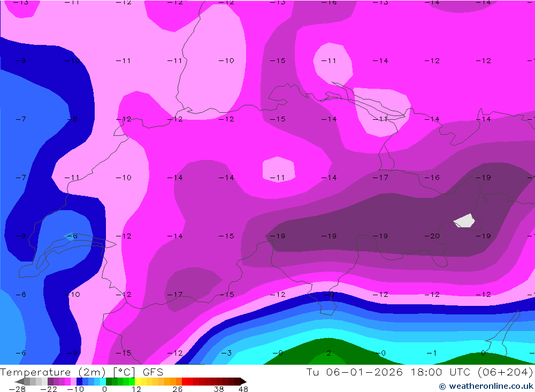Click the bright yellow legend swatch

137,381
